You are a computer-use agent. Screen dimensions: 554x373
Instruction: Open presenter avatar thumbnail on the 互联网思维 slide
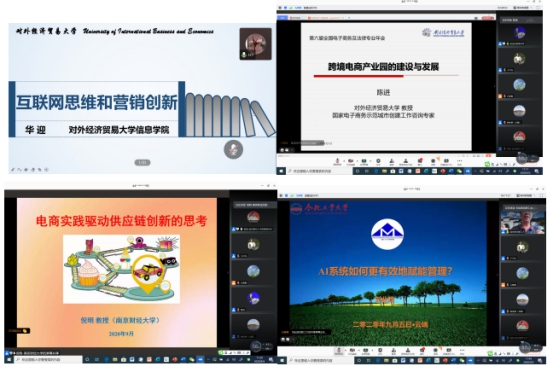point(255,44)
